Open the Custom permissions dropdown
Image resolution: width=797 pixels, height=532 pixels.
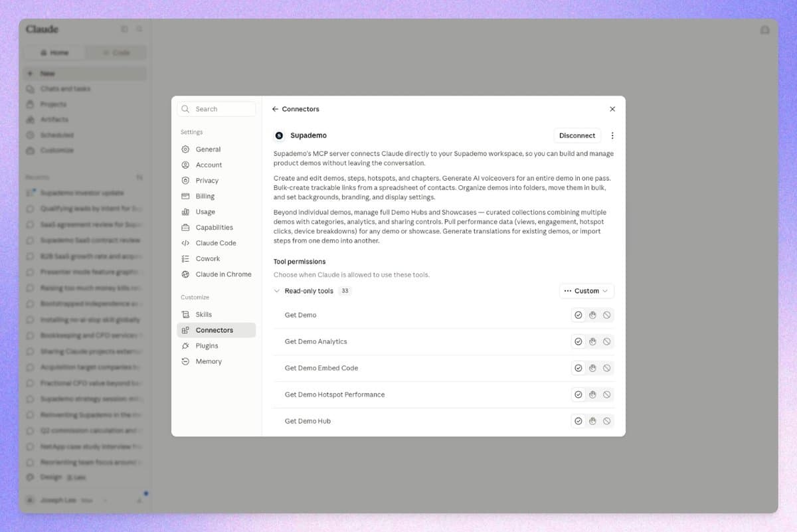click(586, 291)
